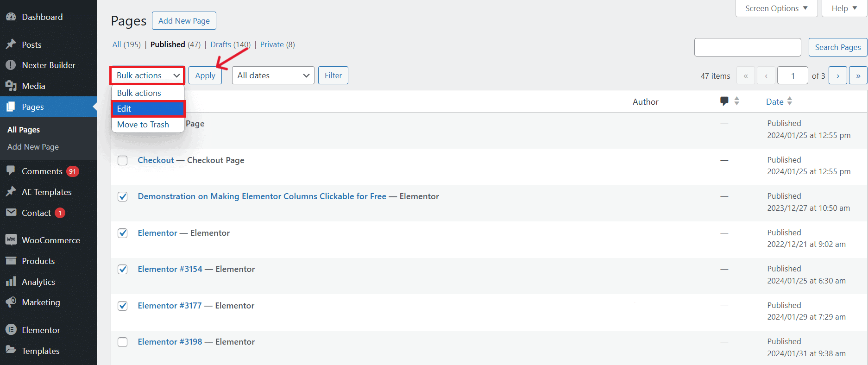Open Media via its sidebar icon
Image resolution: width=868 pixels, height=365 pixels.
pos(11,86)
